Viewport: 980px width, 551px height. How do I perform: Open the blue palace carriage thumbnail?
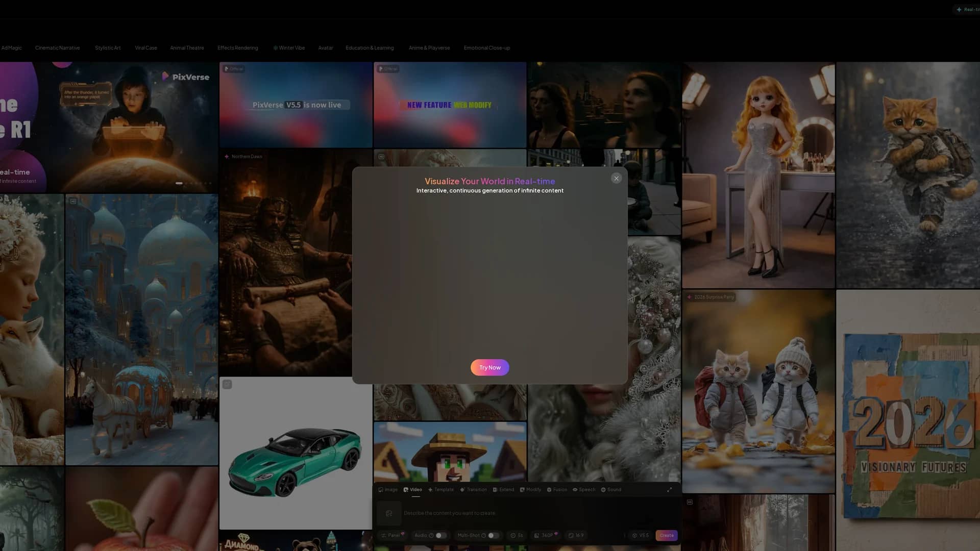click(x=141, y=330)
